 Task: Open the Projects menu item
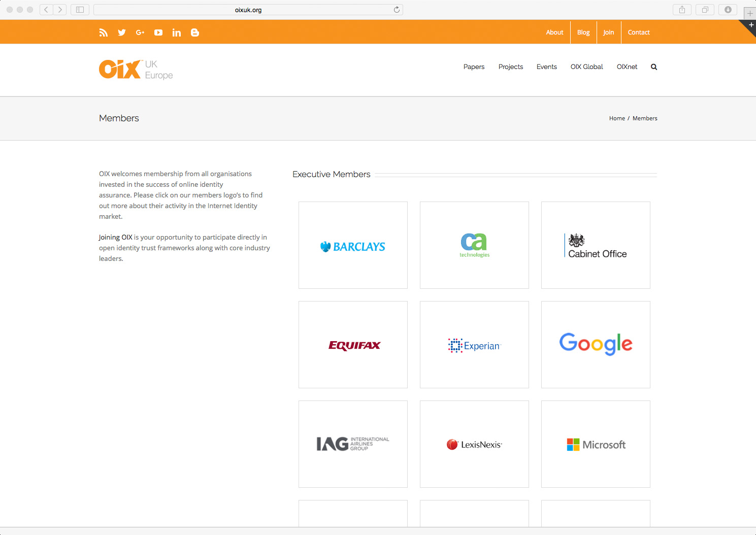click(x=511, y=67)
